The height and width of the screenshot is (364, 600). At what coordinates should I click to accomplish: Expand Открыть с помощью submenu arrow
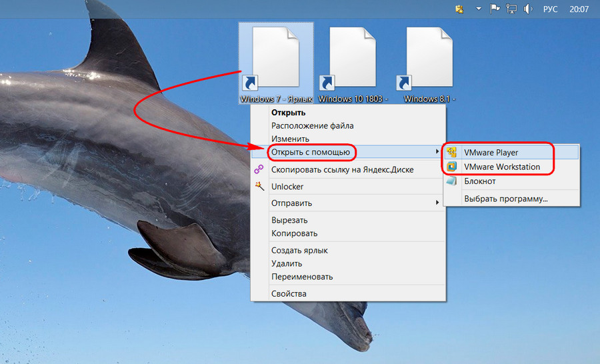point(437,151)
